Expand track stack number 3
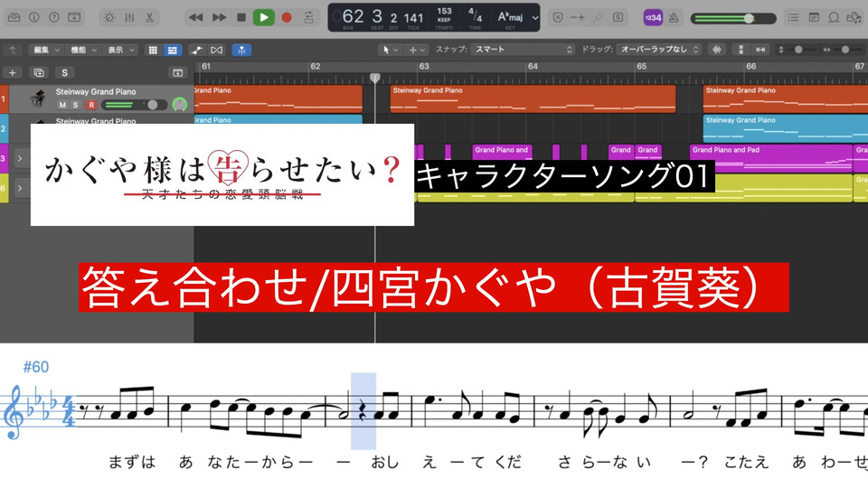This screenshot has width=868, height=488. tap(19, 159)
